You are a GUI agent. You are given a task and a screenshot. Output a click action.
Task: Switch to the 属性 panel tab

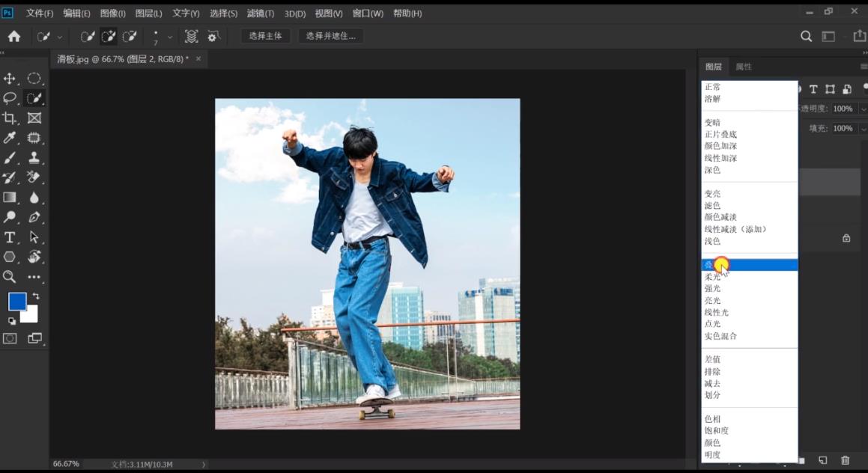point(744,67)
